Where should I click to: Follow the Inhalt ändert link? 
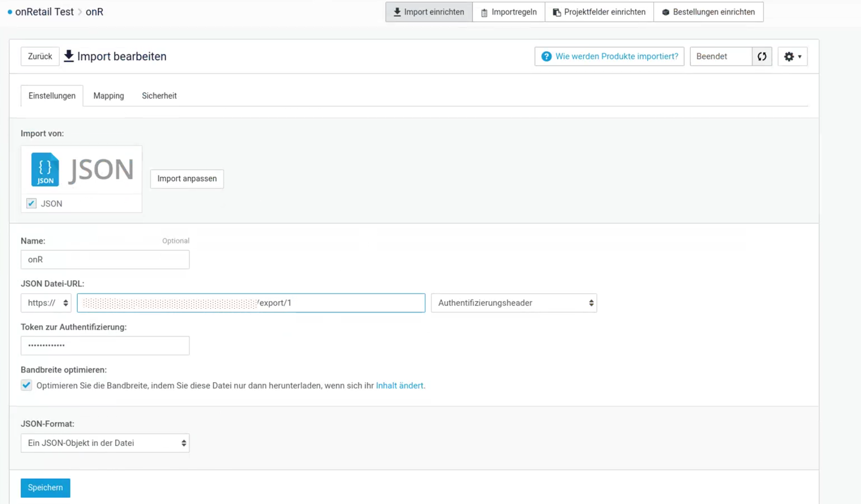(400, 386)
